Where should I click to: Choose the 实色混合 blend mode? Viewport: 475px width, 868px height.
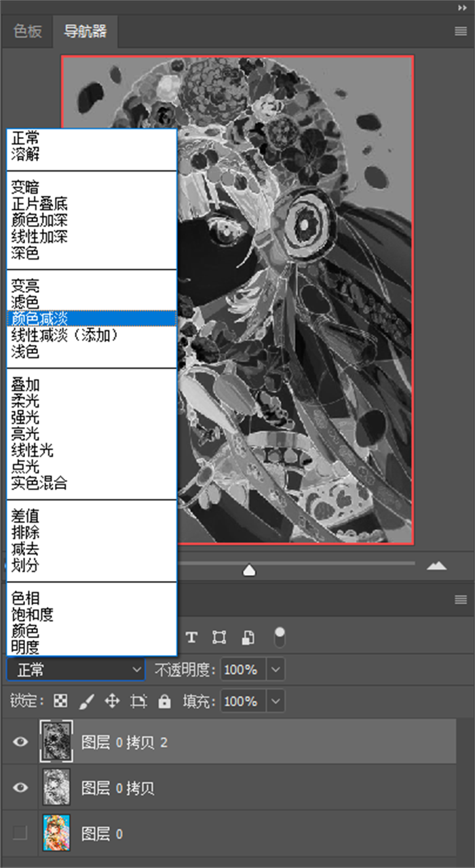(92, 484)
